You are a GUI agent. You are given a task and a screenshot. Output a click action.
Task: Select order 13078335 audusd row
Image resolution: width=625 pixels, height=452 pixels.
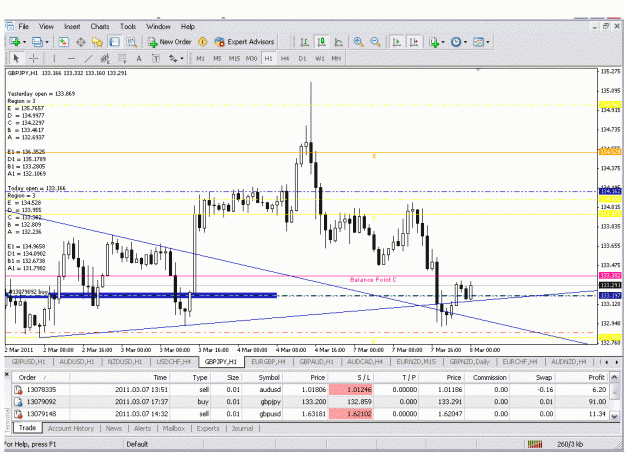[310, 389]
